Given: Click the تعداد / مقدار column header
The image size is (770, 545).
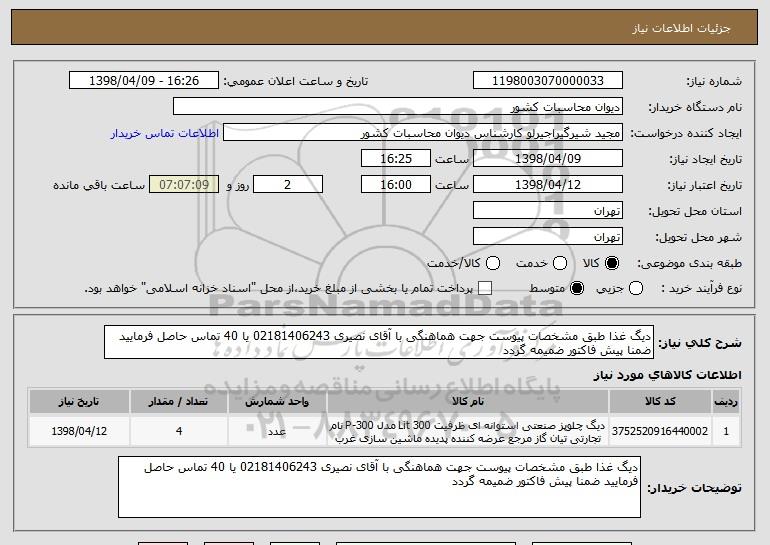Looking at the screenshot, I should (179, 402).
